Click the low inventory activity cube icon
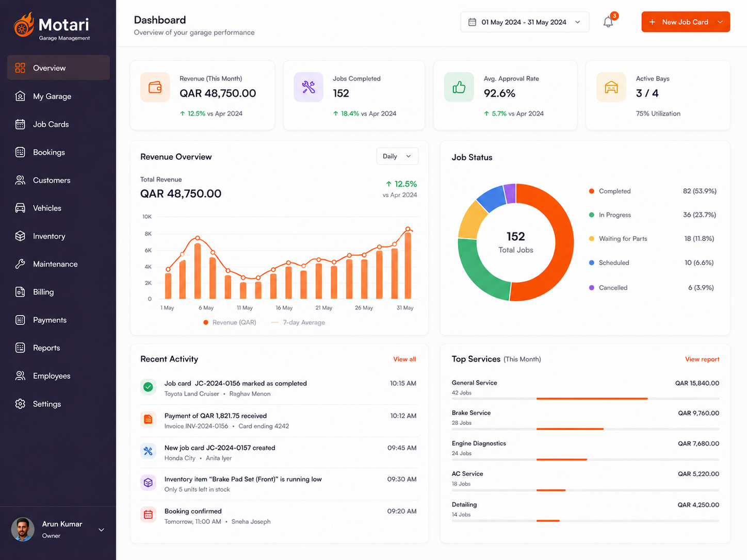 [148, 483]
